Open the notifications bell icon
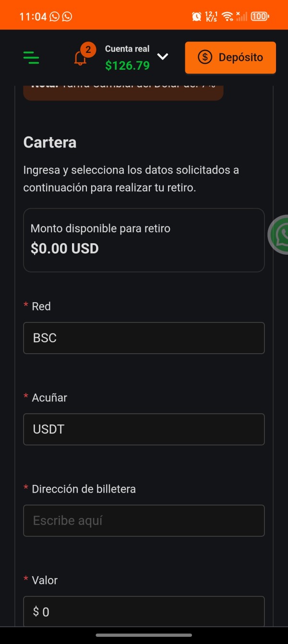 tap(80, 59)
